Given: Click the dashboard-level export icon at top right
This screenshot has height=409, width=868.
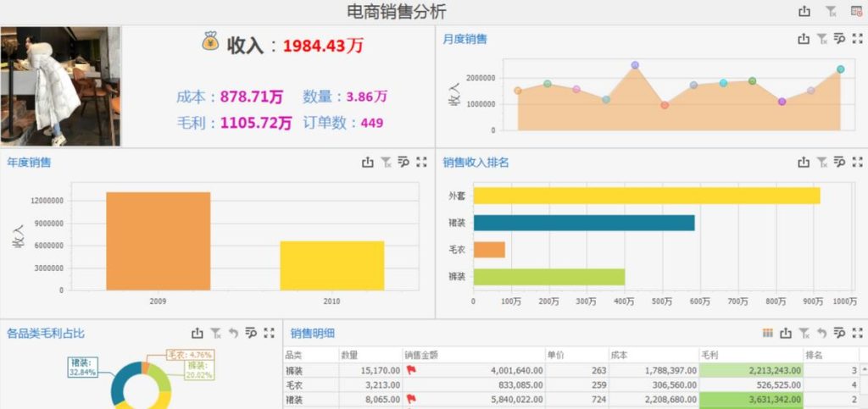Looking at the screenshot, I should [804, 11].
